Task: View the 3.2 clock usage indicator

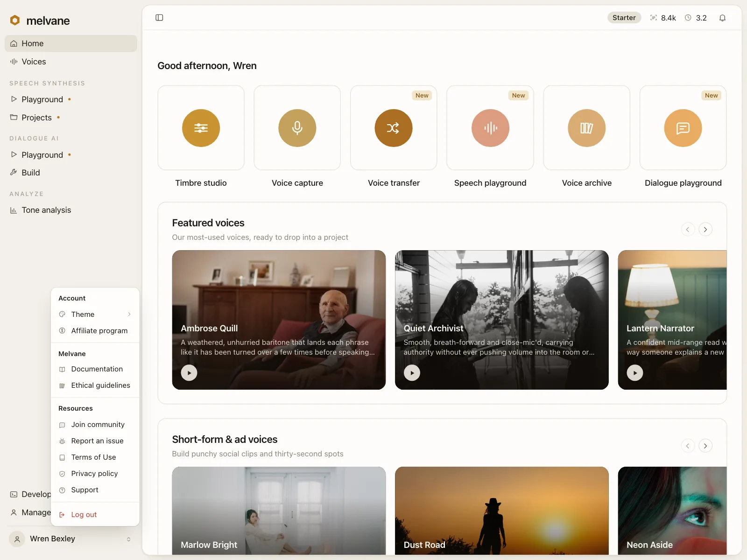Action: pyautogui.click(x=696, y=18)
